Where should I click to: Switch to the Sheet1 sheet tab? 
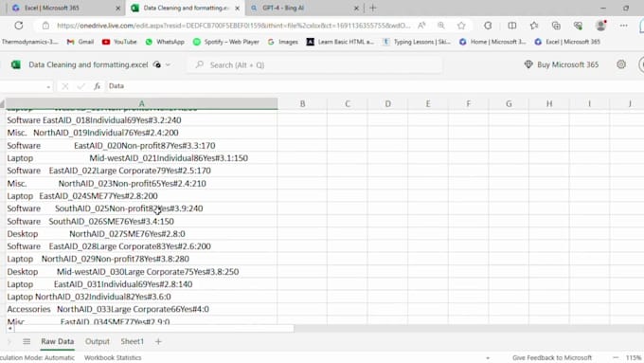[133, 341]
